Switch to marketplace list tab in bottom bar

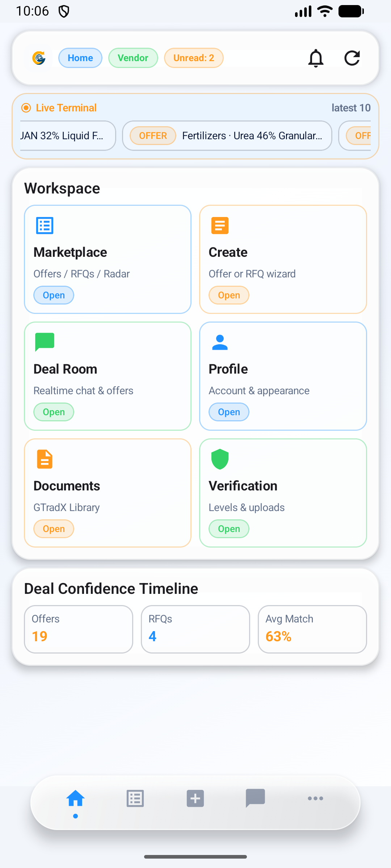135,799
